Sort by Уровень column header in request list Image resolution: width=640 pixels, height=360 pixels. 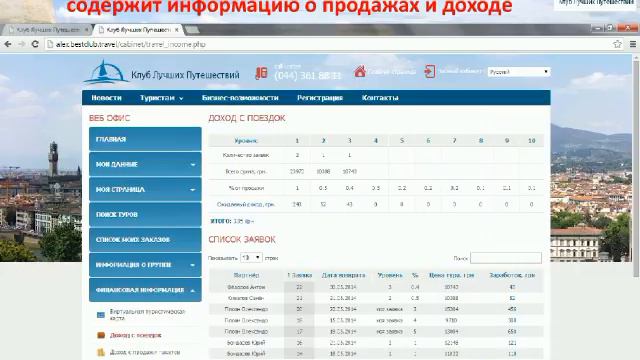point(390,276)
